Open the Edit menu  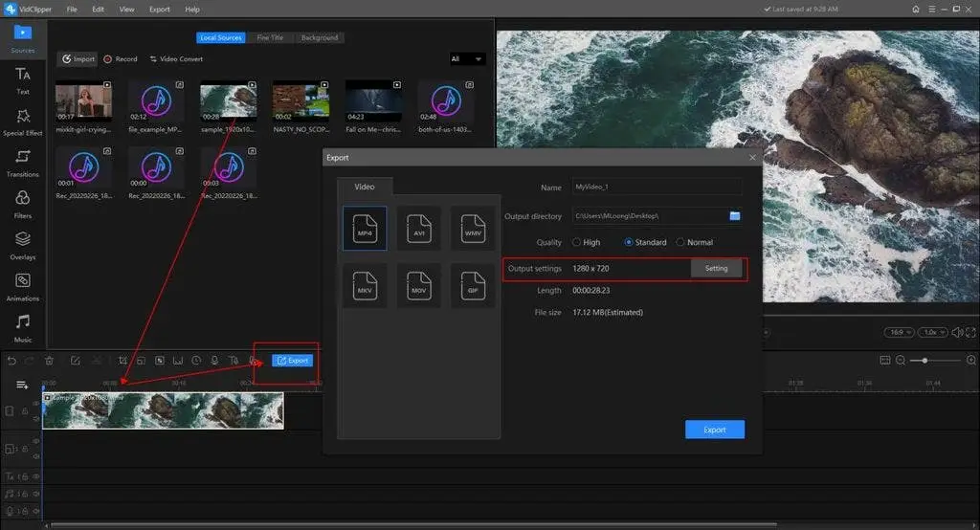point(99,10)
